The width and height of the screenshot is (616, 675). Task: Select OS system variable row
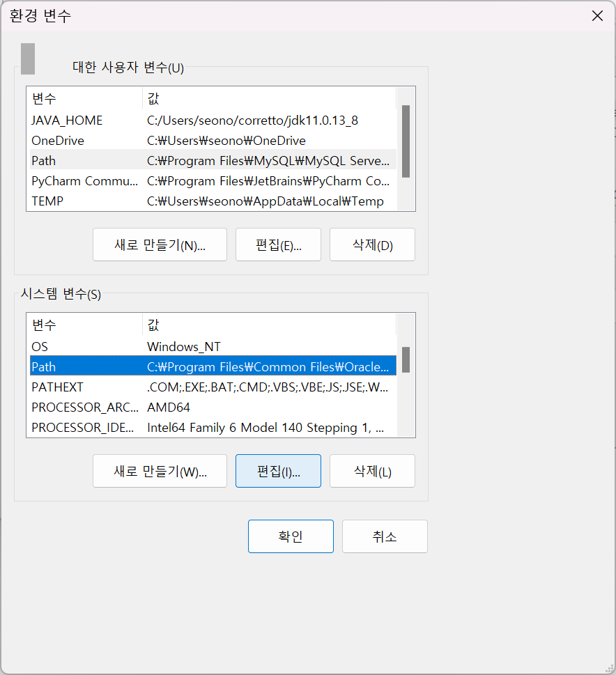(x=213, y=346)
